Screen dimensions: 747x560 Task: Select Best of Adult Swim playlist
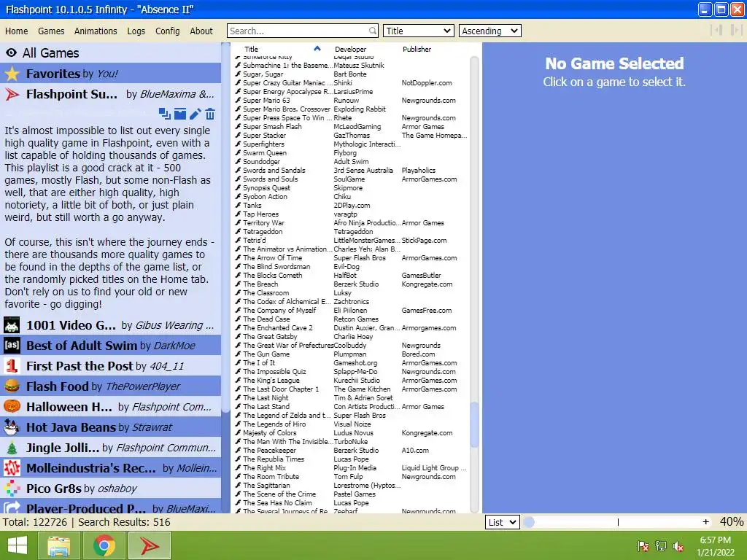coord(111,345)
